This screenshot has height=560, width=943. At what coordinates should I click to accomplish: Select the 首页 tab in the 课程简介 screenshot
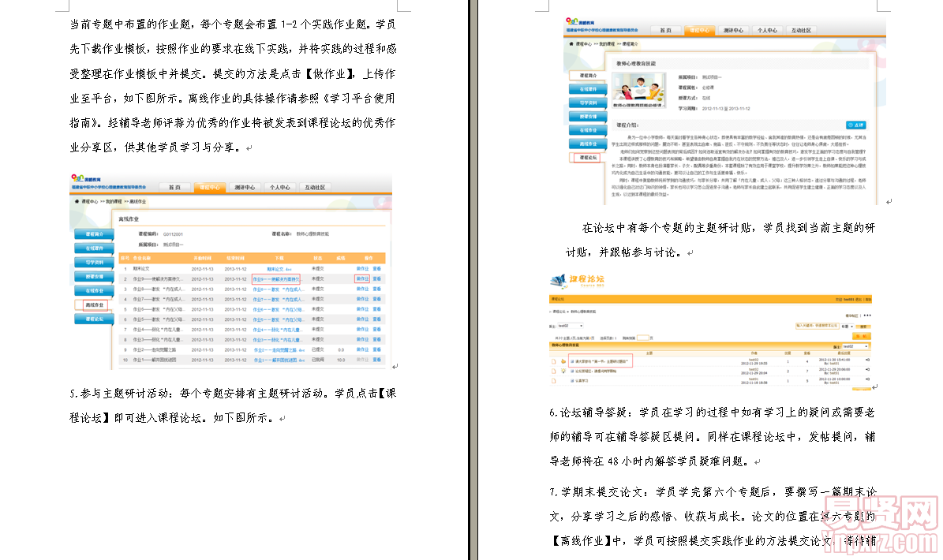pyautogui.click(x=665, y=30)
